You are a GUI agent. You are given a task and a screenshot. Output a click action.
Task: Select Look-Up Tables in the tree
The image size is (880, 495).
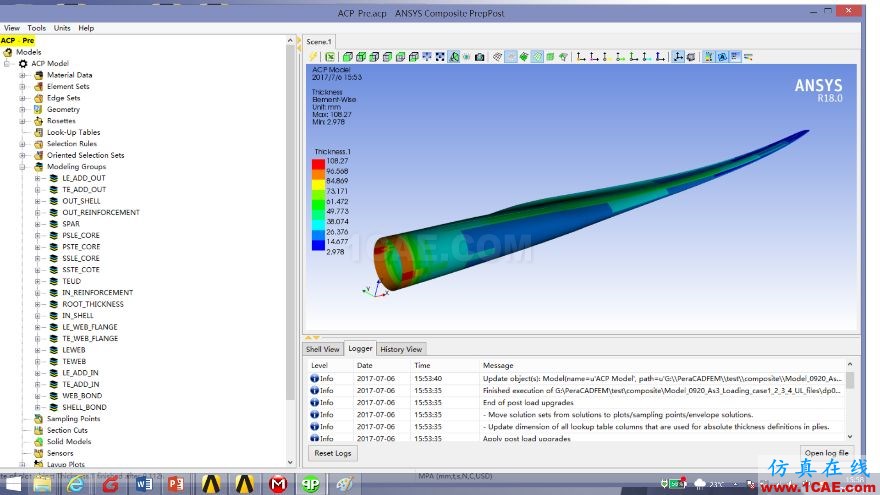click(74, 132)
